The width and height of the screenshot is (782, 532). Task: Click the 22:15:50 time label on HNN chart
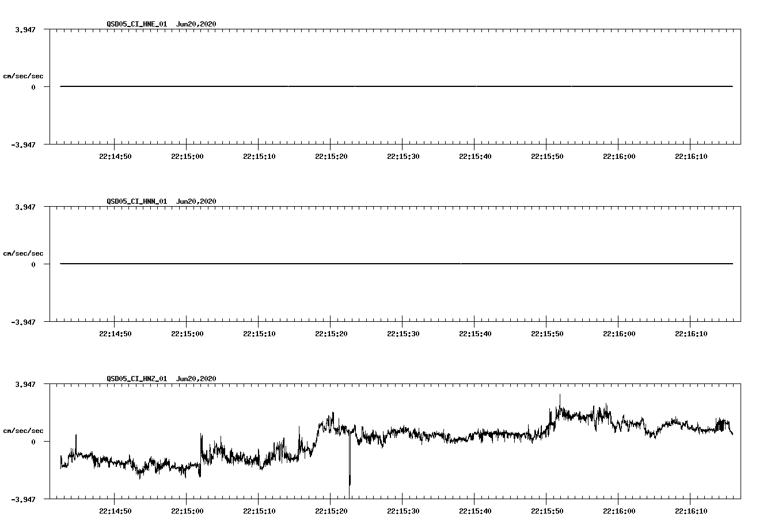[547, 334]
